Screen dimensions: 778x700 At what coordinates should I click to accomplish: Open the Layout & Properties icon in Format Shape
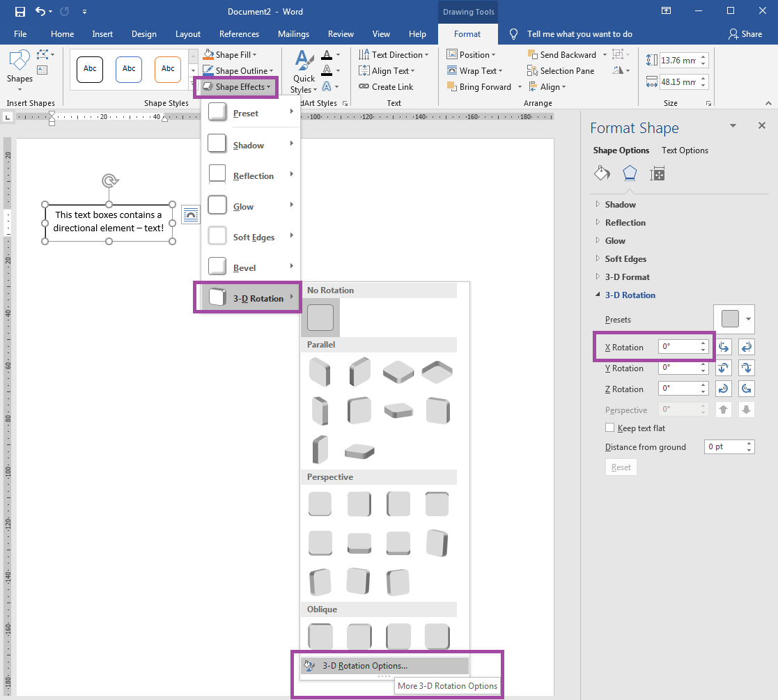(x=657, y=173)
